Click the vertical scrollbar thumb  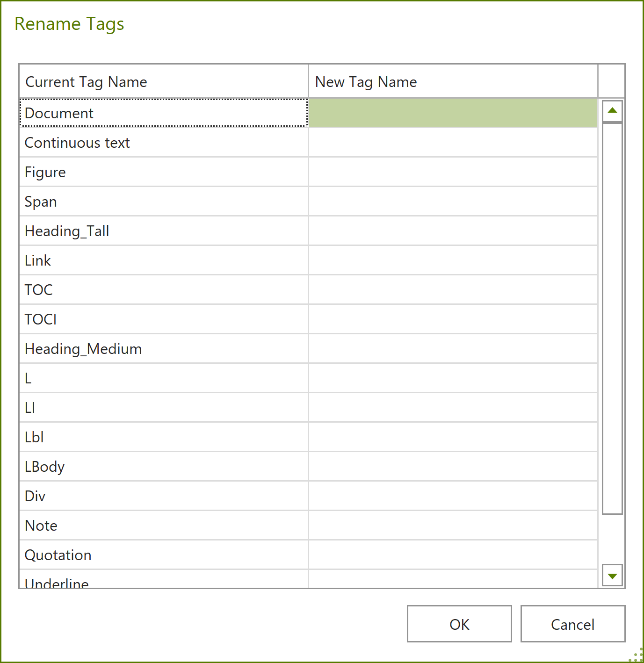pyautogui.click(x=612, y=318)
